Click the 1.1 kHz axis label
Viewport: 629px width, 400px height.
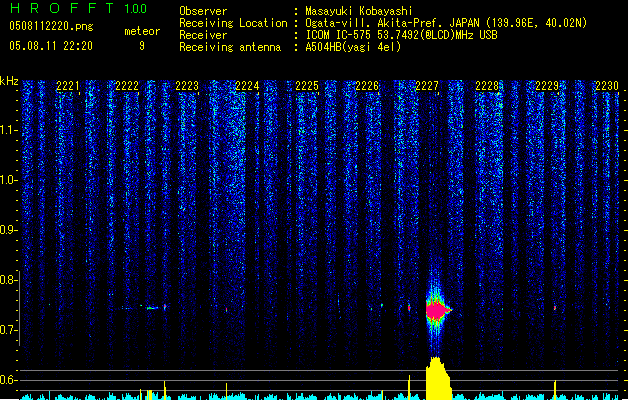pos(8,130)
